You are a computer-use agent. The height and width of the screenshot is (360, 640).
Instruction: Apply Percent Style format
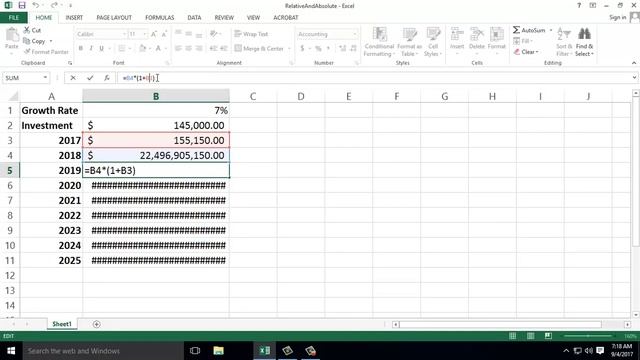[x=318, y=48]
